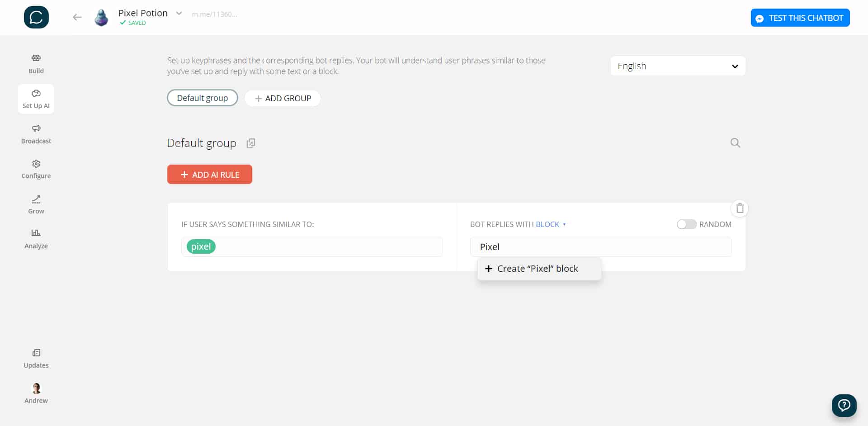
Task: Change reply type via BLOCK dropdown
Action: click(x=551, y=224)
